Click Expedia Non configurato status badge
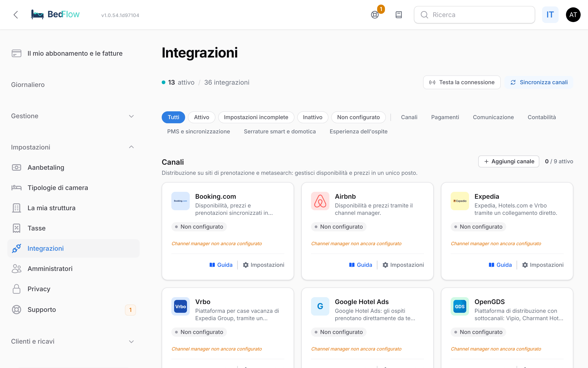 pyautogui.click(x=478, y=227)
